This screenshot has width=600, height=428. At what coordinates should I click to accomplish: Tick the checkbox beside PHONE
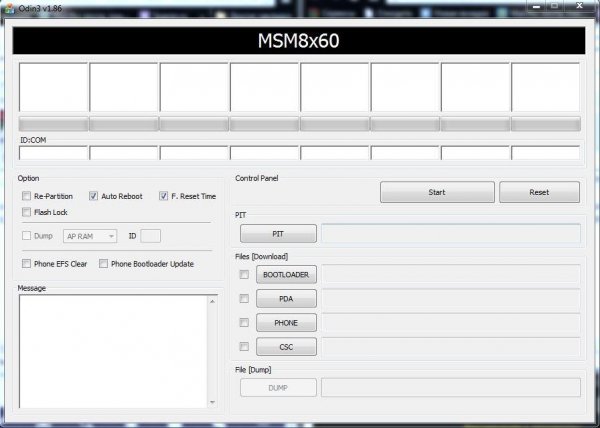[244, 322]
